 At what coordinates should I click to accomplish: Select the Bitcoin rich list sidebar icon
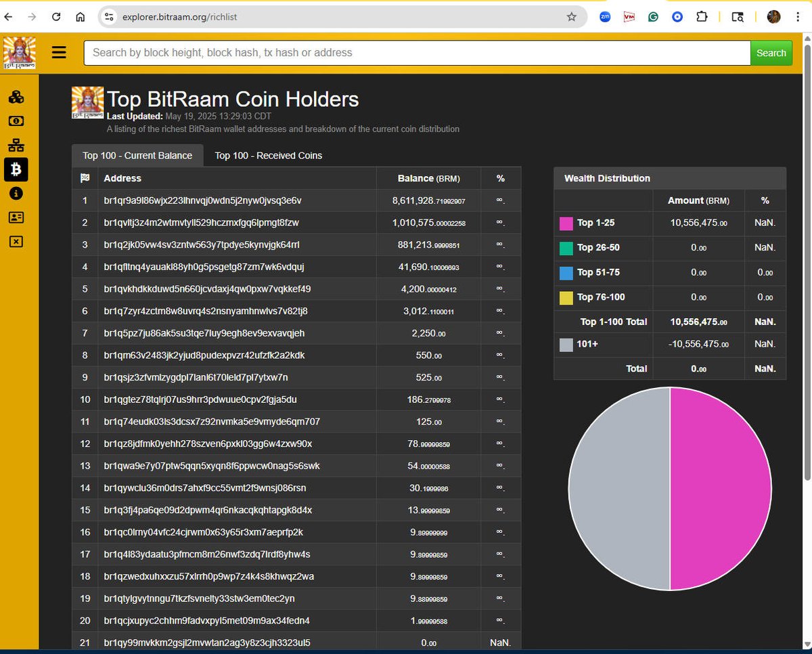[x=16, y=169]
